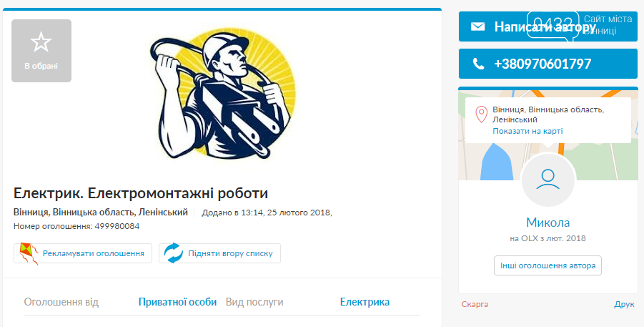Click Підняти вгору списку button

219,253
